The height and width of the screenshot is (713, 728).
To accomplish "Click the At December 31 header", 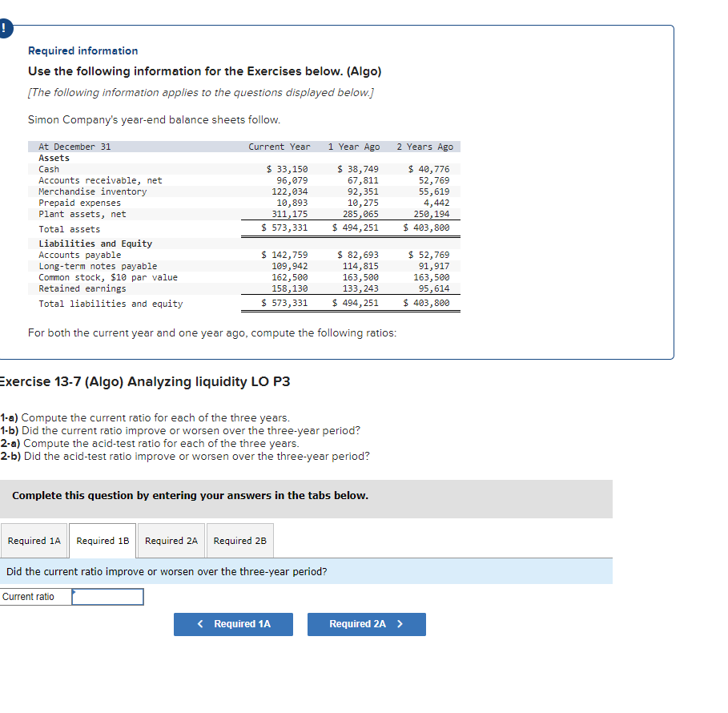I will click(x=74, y=147).
